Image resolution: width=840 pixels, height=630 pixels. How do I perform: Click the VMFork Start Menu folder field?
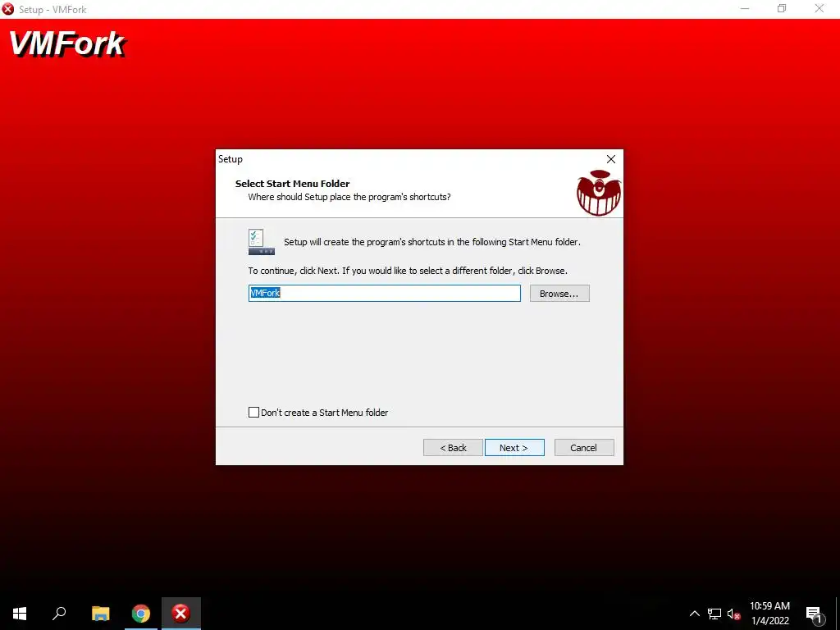tap(384, 293)
